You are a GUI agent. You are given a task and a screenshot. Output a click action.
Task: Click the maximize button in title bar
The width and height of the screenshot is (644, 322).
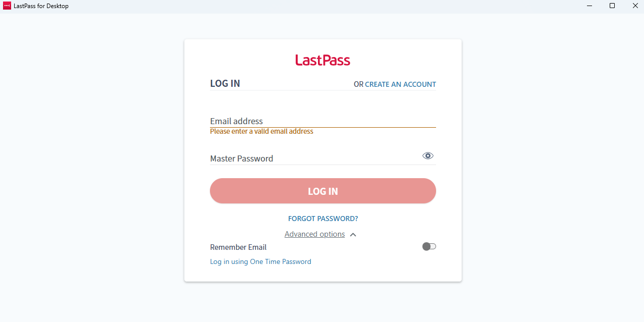point(612,6)
